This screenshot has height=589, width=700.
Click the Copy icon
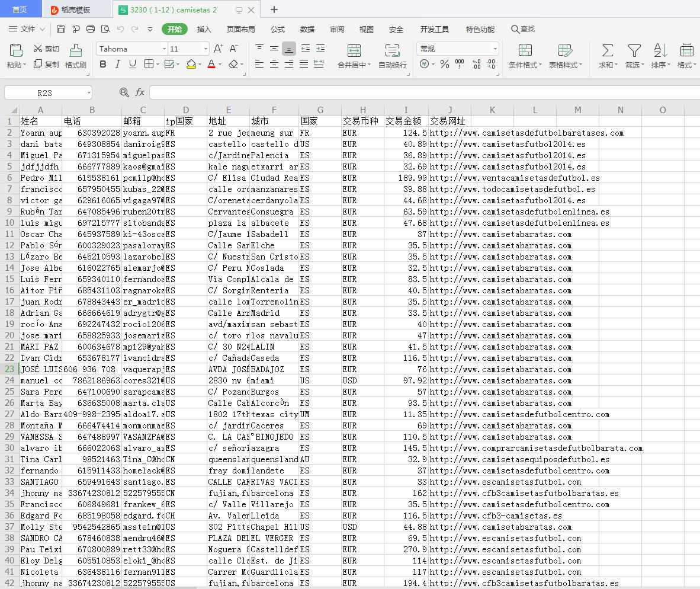click(x=37, y=64)
